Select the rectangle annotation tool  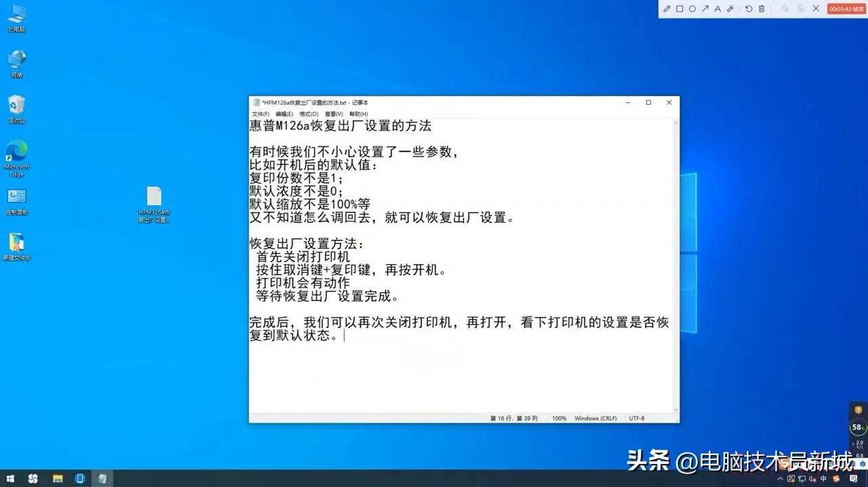[x=680, y=9]
